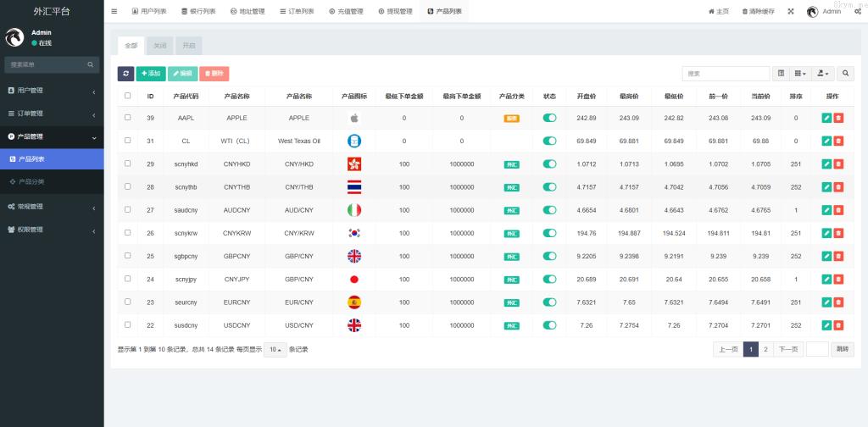Tick the checkbox for the CNYKRW row
The width and height of the screenshot is (868, 427).
click(128, 233)
